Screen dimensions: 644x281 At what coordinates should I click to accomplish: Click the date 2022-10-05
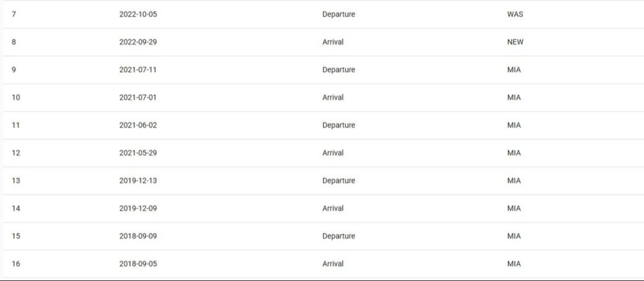(x=138, y=15)
